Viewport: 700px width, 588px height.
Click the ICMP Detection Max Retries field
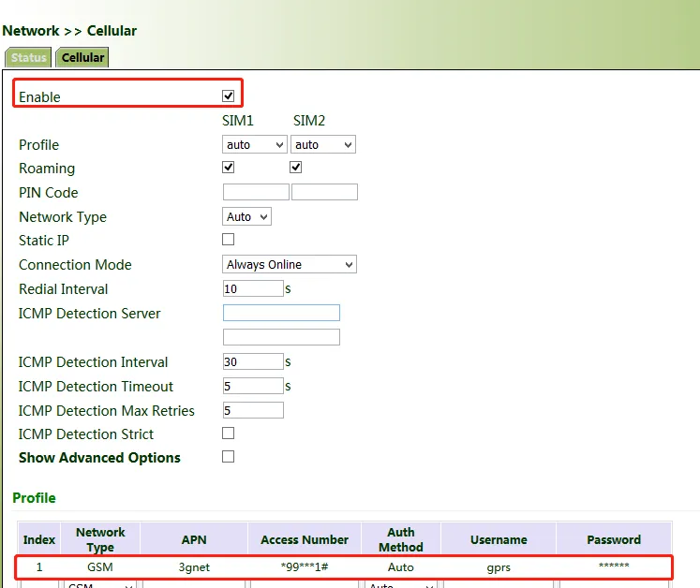pyautogui.click(x=253, y=410)
